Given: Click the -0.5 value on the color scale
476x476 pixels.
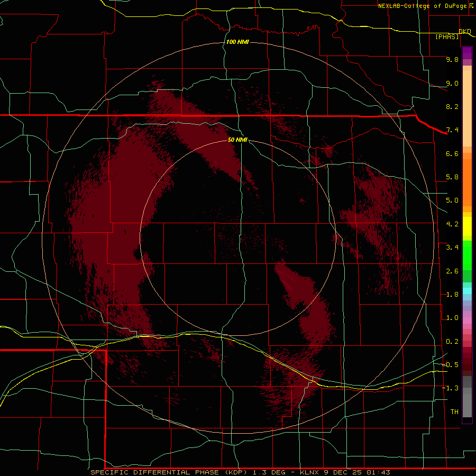Looking at the screenshot, I should tap(450, 365).
